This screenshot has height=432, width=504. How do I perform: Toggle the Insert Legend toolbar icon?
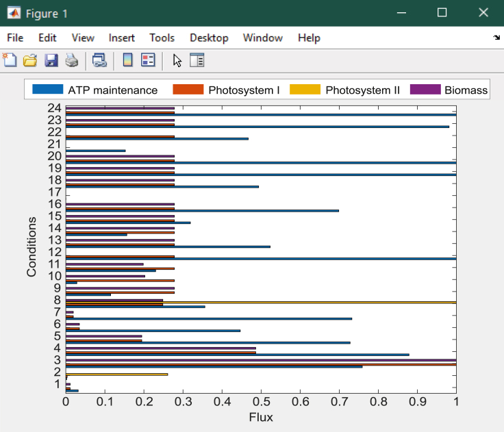[148, 60]
